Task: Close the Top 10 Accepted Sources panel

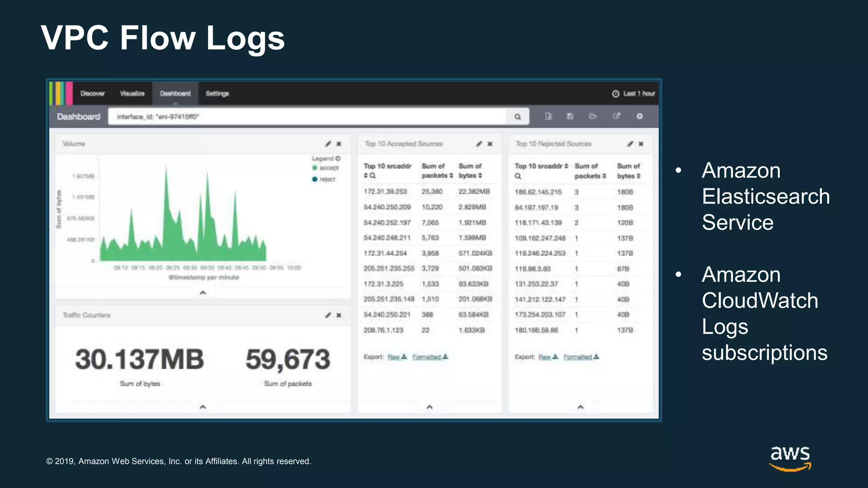Action: [x=490, y=144]
